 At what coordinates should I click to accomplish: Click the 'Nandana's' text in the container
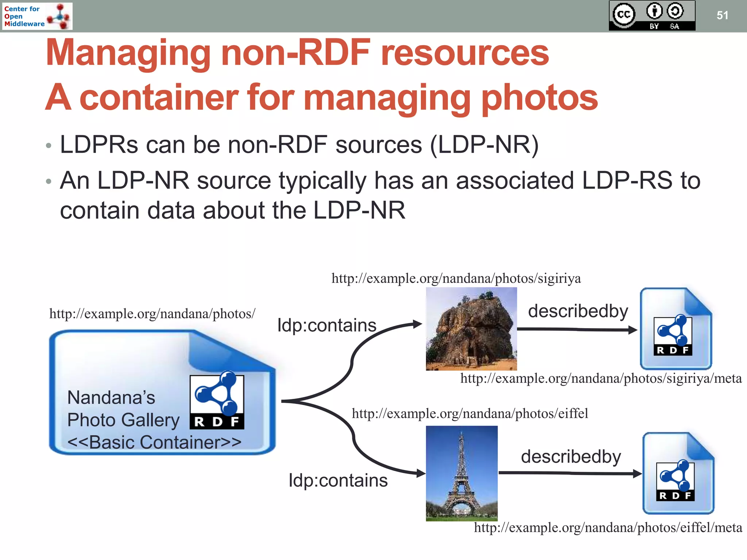(111, 397)
